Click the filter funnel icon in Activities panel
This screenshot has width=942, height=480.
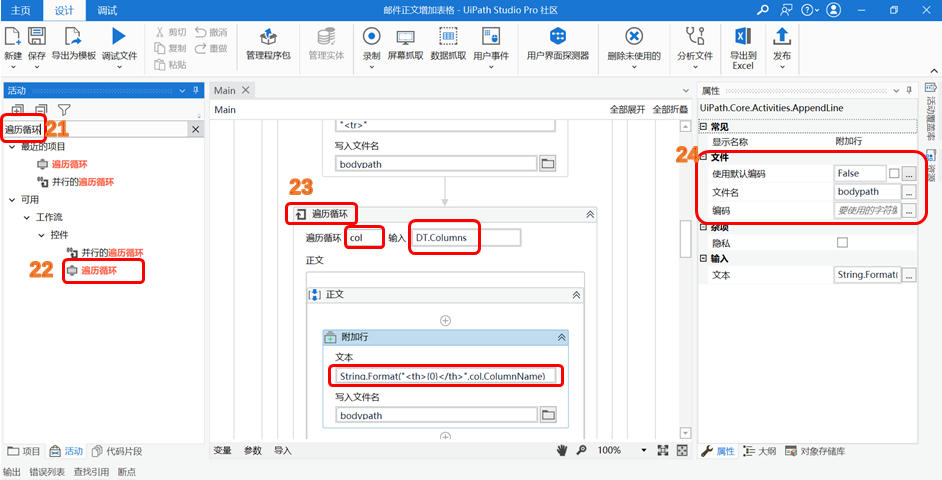[64, 109]
